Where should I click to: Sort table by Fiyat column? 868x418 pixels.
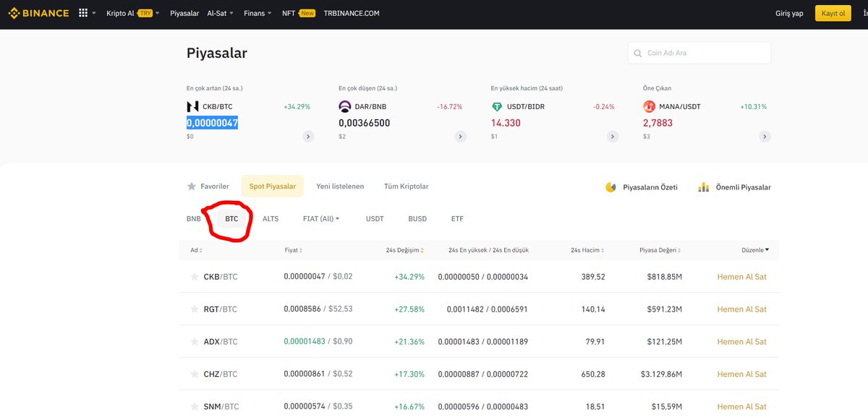tap(294, 250)
